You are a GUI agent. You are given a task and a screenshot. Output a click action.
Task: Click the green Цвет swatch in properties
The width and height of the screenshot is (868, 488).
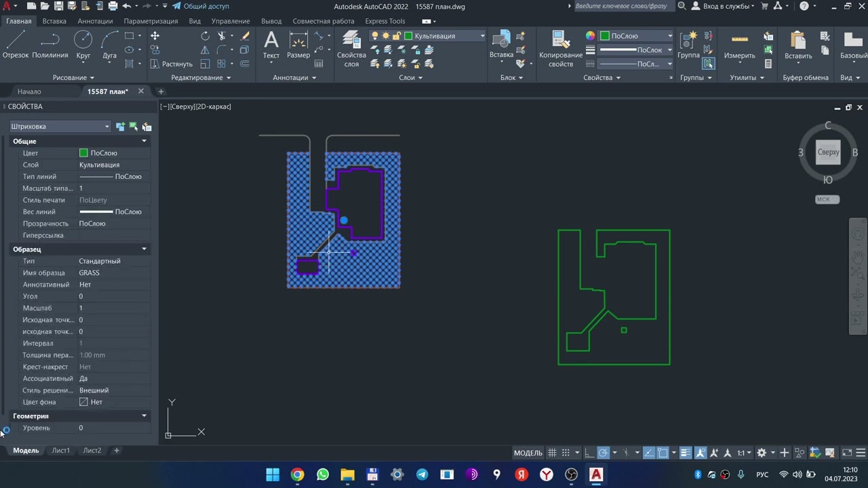(83, 153)
